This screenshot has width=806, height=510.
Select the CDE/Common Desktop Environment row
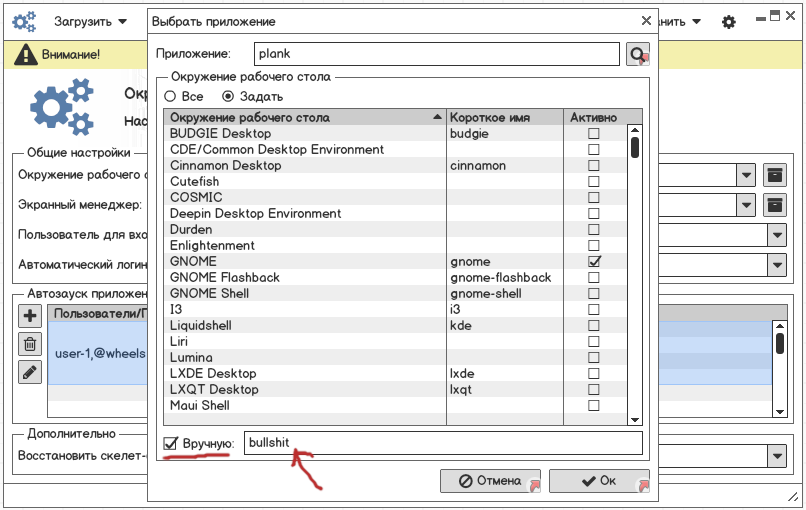click(x=395, y=150)
